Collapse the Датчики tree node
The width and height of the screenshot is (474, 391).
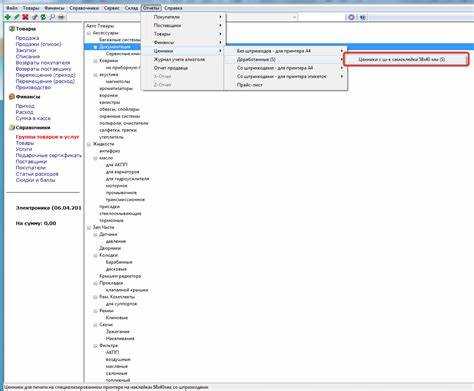coord(95,234)
